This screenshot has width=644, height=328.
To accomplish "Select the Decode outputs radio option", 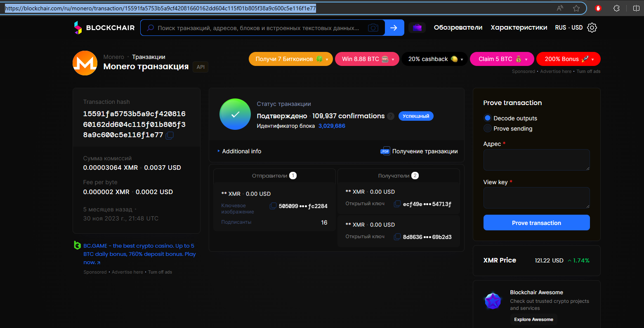I will click(488, 118).
